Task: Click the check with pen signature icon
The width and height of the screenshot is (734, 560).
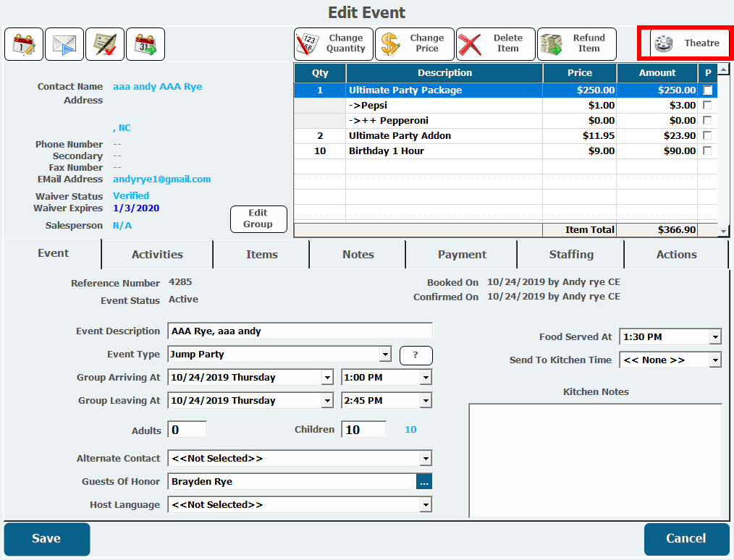Action: point(105,44)
